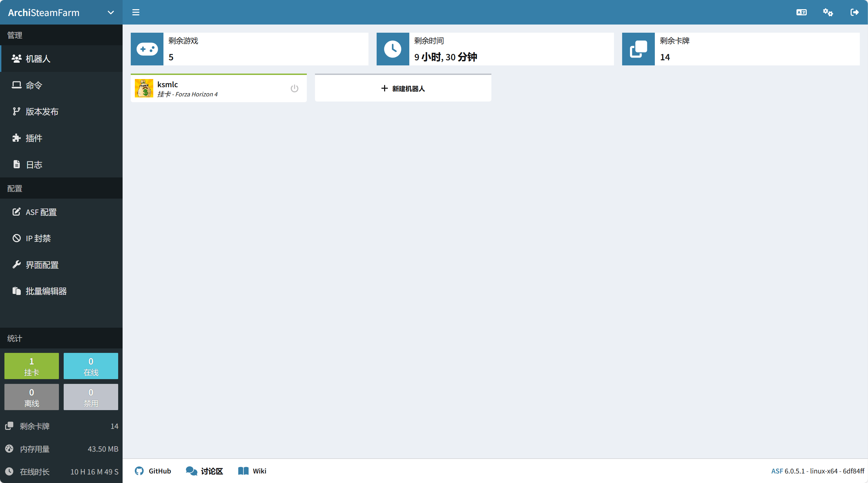868x483 pixels.
Task: Click the 剩余游戏 card label
Action: [184, 41]
